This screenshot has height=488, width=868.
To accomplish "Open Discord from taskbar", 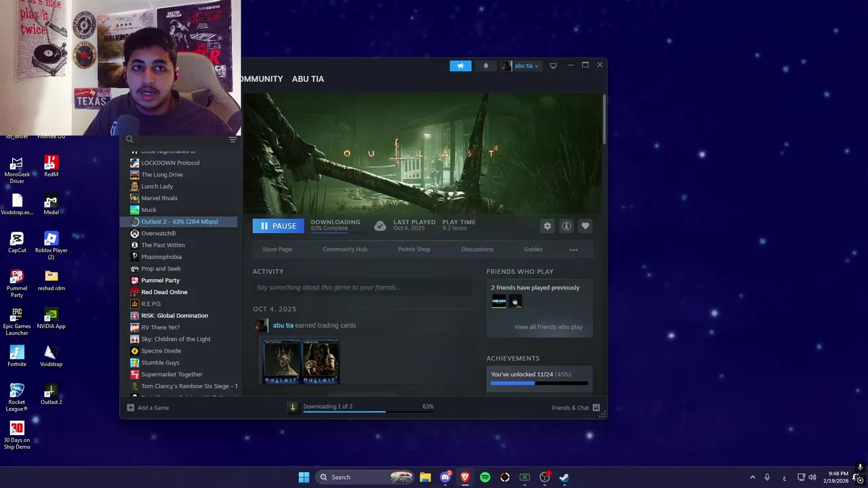I will pos(446,477).
